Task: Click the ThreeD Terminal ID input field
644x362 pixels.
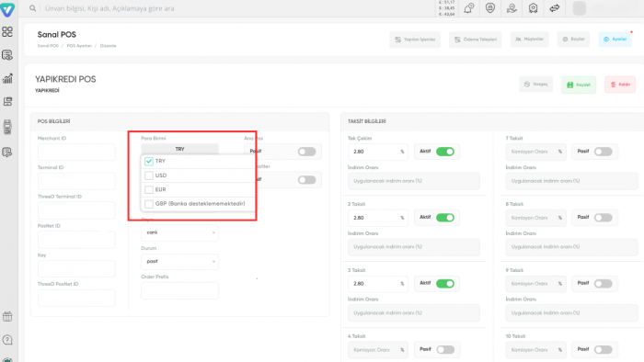Action: click(x=76, y=210)
